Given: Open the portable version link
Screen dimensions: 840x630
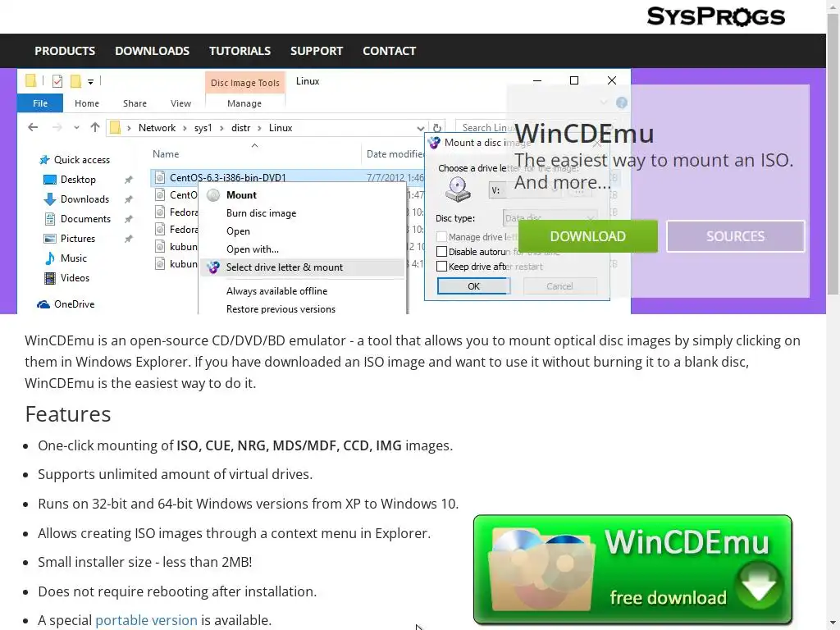Looking at the screenshot, I should [146, 620].
